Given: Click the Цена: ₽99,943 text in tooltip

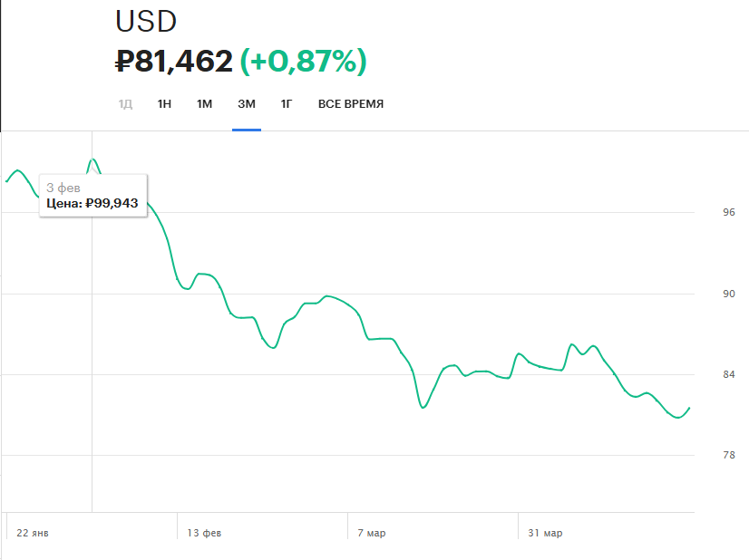Looking at the screenshot, I should coord(92,204).
